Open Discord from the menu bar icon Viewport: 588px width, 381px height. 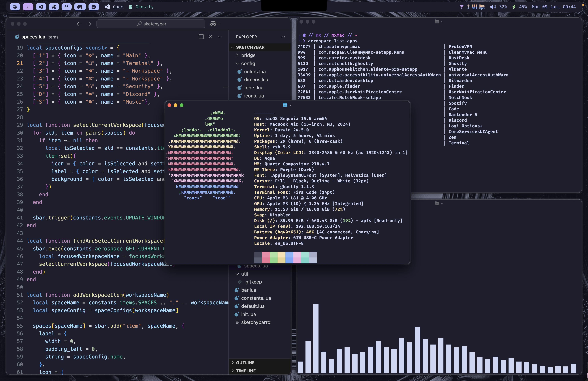click(80, 7)
